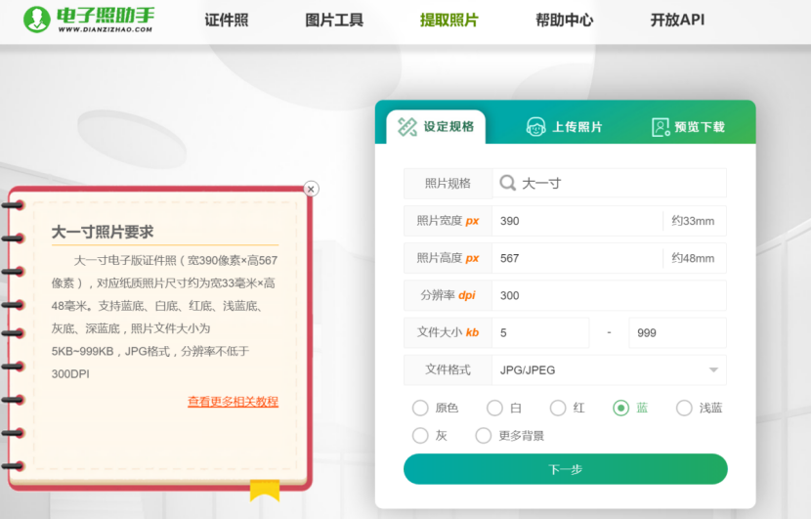Viewport: 812px width, 519px height.
Task: Click the face icon beside 上传照片
Action: tap(535, 127)
